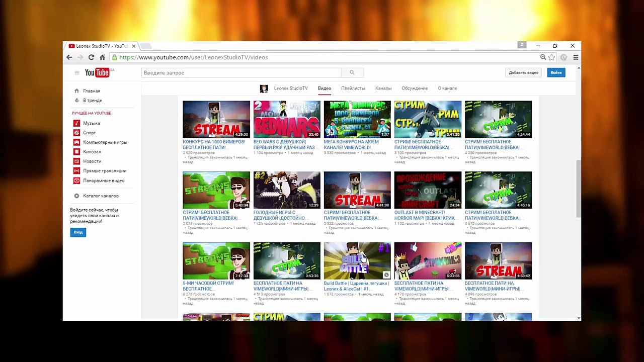Open the Главная sidebar link
The image size is (644, 362).
(x=92, y=91)
